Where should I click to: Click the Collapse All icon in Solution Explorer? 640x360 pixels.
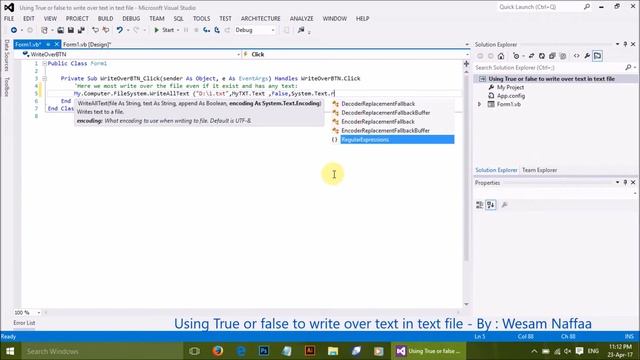[552, 56]
